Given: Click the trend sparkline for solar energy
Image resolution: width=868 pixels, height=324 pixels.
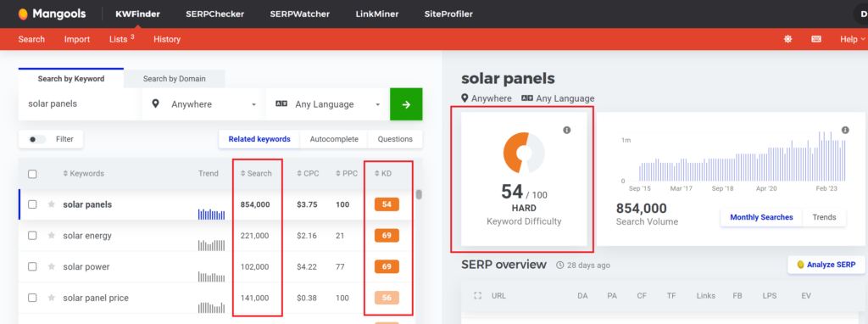Looking at the screenshot, I should click(211, 245).
